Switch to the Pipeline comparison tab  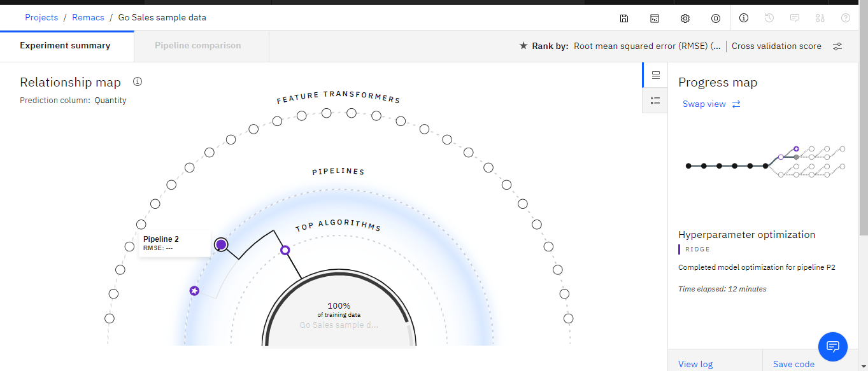[x=198, y=46]
